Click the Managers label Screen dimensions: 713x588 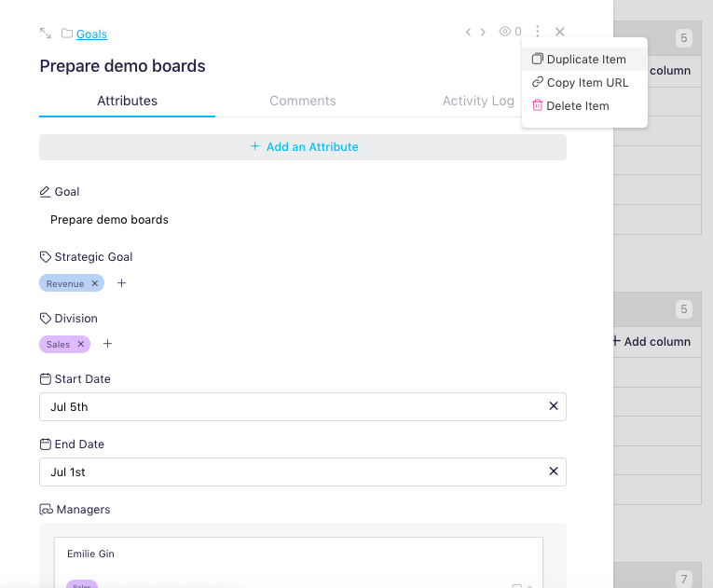(x=83, y=510)
